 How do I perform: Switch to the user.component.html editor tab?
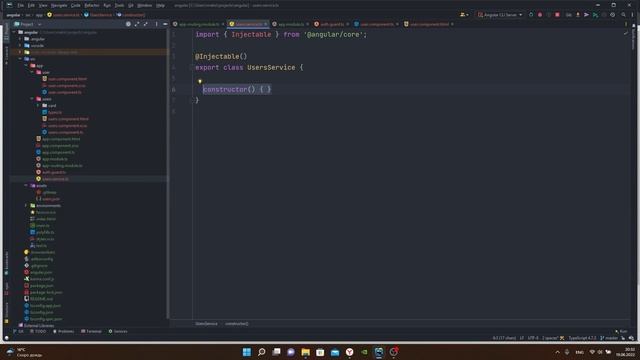(429, 24)
